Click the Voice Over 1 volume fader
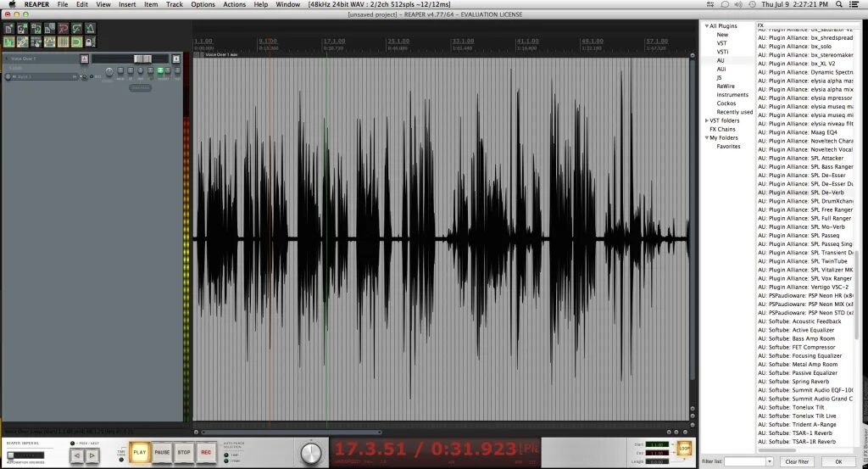The width and height of the screenshot is (868, 469). tap(142, 59)
